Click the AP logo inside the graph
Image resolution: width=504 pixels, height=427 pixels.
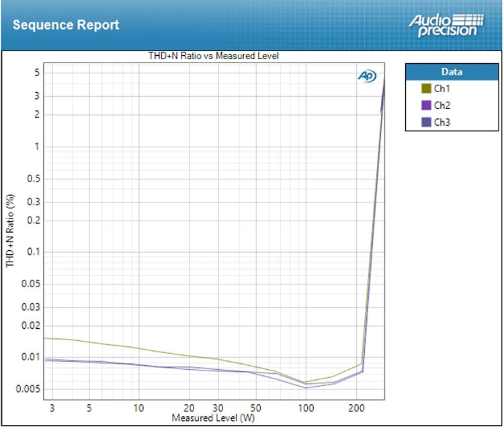(367, 76)
